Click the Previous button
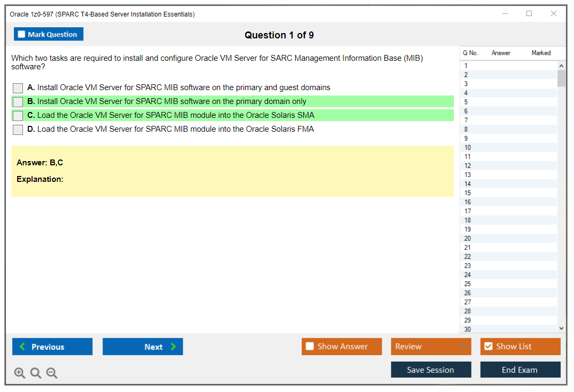Image resolution: width=574 pixels, height=392 pixels. tap(52, 347)
